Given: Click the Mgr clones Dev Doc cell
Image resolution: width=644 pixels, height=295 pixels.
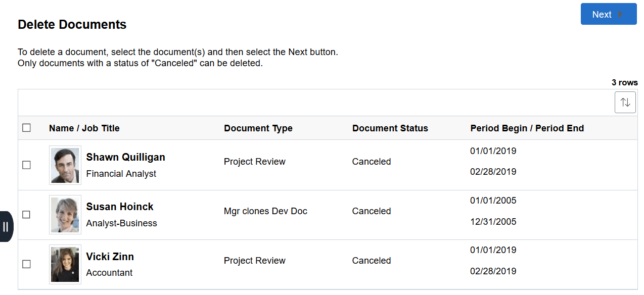Looking at the screenshot, I should pyautogui.click(x=265, y=211).
